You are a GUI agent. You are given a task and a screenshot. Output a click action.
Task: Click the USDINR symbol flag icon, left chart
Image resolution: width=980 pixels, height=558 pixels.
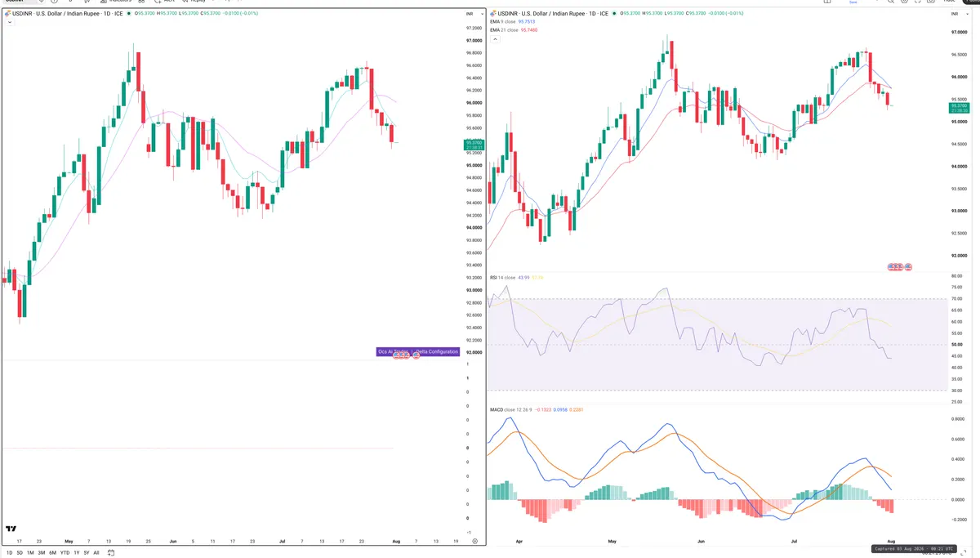point(7,14)
